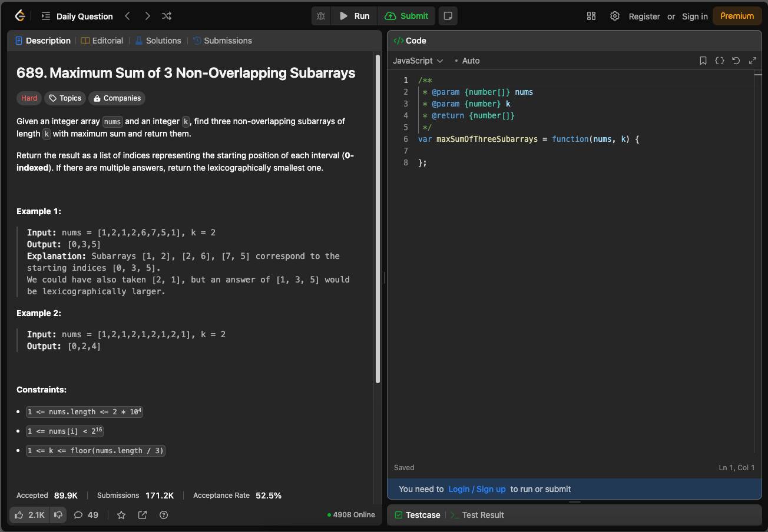Go to previous question arrow
Viewport: 768px width, 532px height.
point(127,16)
